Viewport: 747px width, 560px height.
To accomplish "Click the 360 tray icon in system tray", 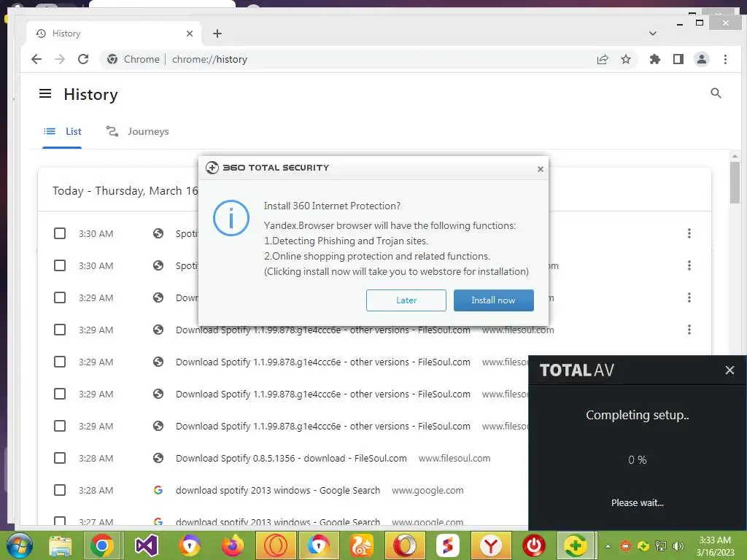I will click(643, 545).
